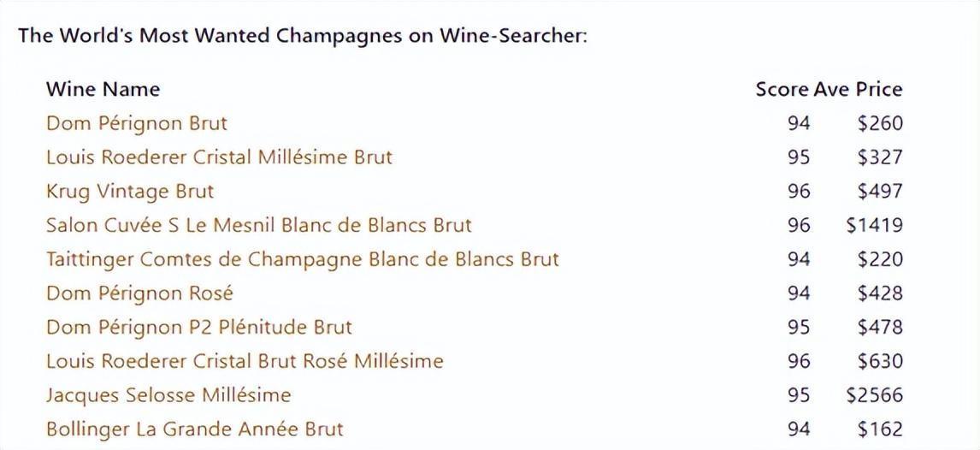
Task: Click the $1419 price for Salon
Action: (875, 225)
